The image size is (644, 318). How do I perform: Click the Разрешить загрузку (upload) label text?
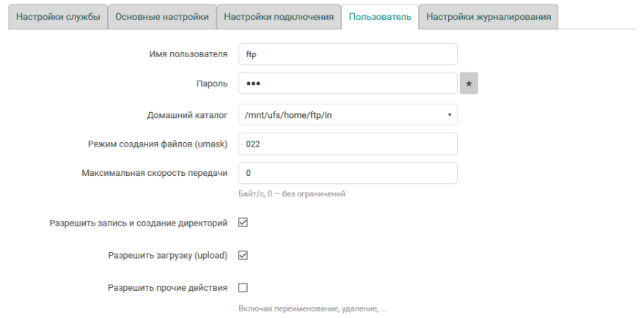pos(167,256)
